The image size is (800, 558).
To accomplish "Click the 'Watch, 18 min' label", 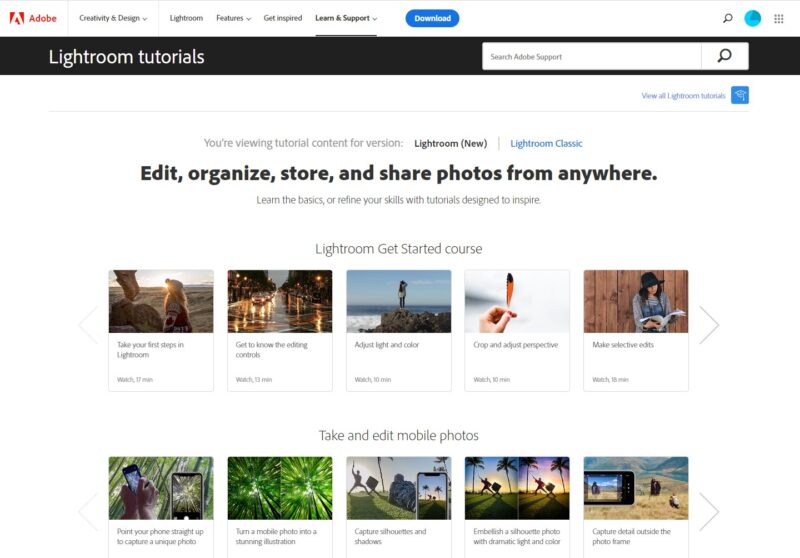I will [610, 379].
